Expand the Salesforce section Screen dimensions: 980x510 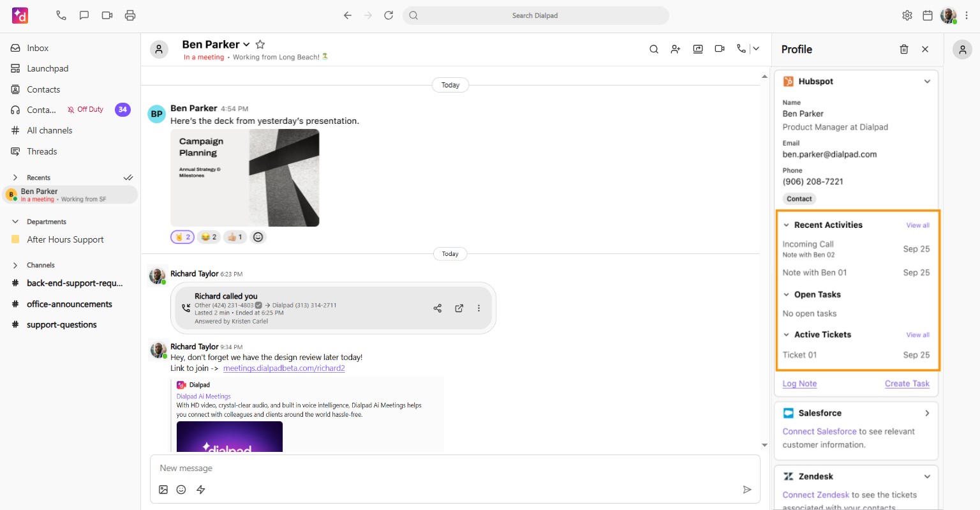coord(927,414)
